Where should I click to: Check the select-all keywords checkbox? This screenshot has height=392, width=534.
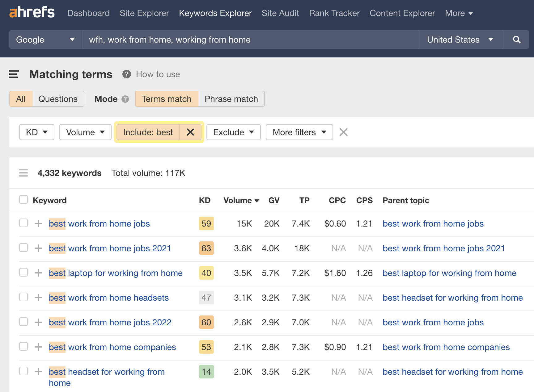[23, 200]
